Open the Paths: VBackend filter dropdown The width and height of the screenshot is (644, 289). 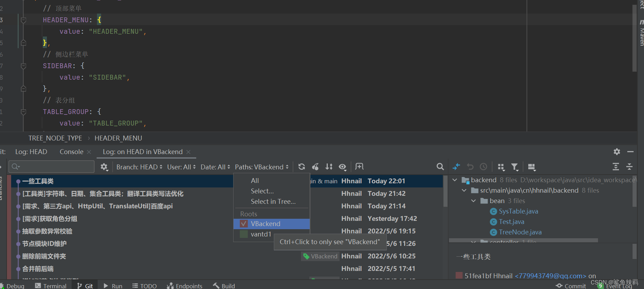262,167
